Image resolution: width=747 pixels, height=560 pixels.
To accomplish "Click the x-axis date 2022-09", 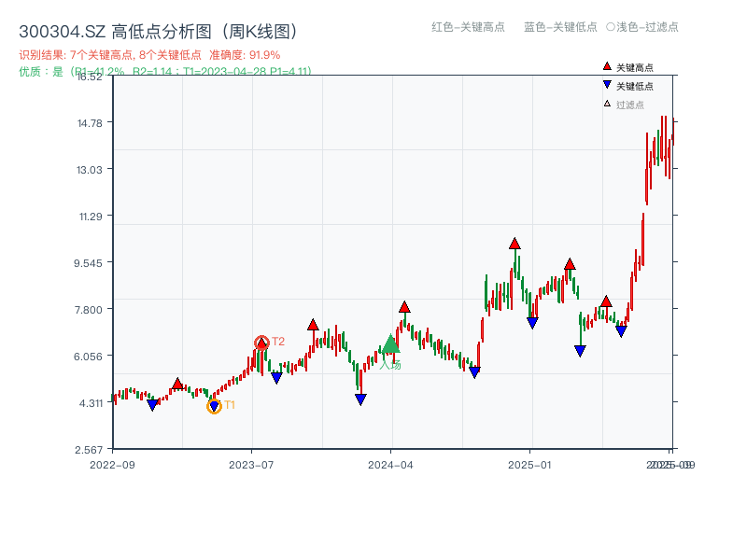I will click(x=112, y=465).
